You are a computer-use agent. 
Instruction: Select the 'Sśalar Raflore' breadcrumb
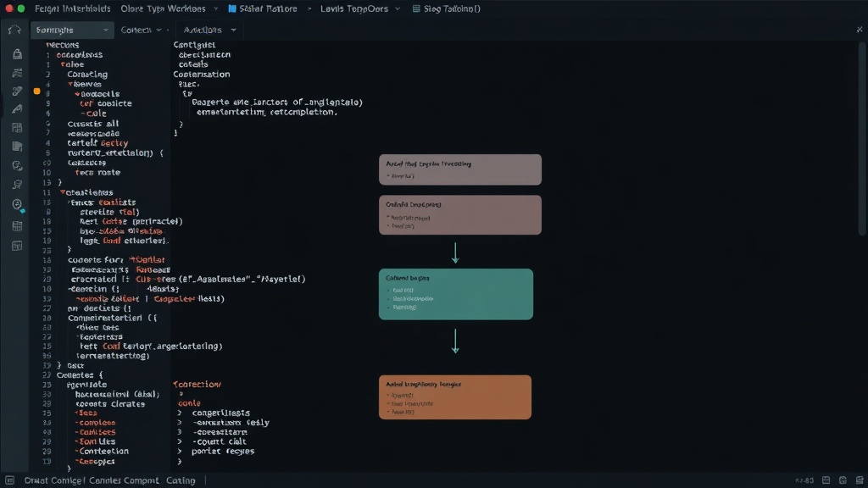pos(268,8)
